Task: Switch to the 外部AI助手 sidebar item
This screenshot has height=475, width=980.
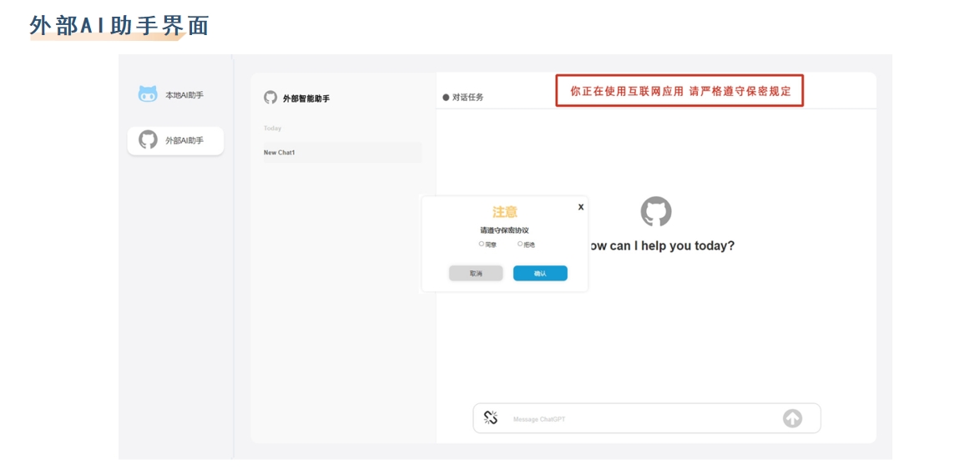Action: click(175, 140)
